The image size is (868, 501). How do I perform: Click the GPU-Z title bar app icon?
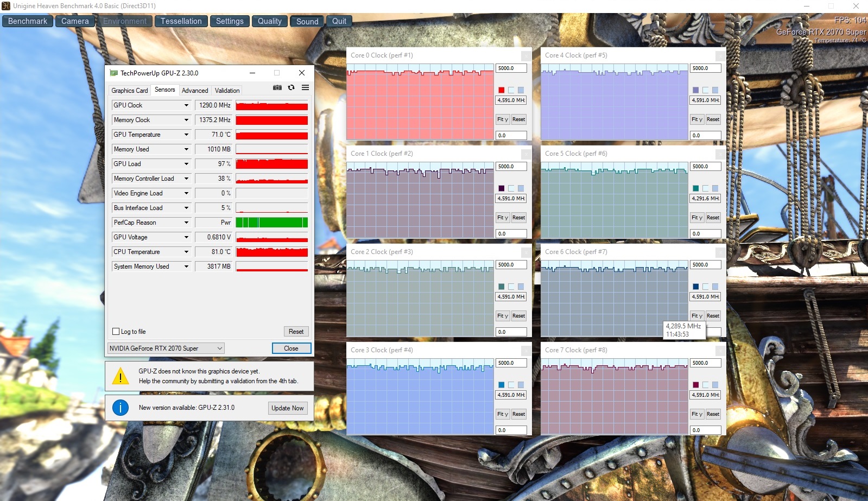(113, 73)
